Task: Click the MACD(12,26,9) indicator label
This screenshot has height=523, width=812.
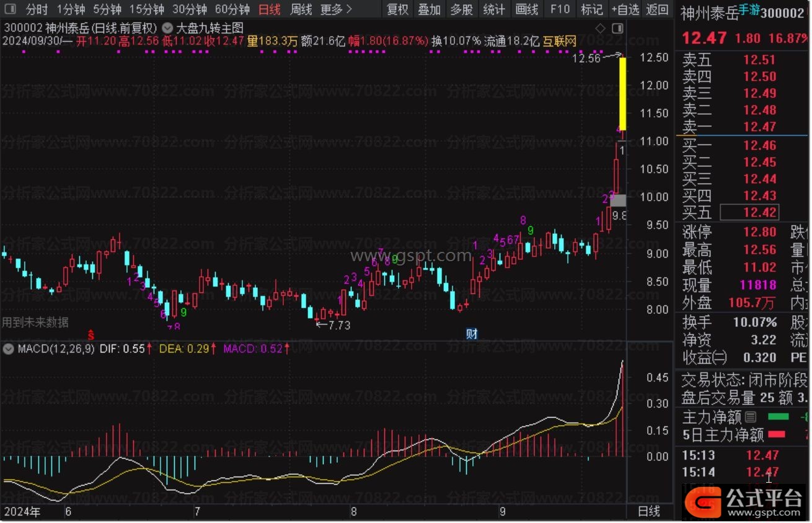Action: click(x=56, y=349)
